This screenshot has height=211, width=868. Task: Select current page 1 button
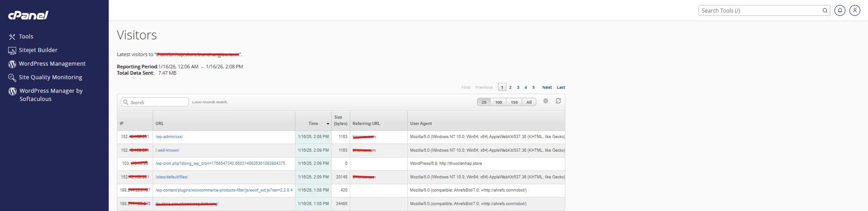point(502,87)
